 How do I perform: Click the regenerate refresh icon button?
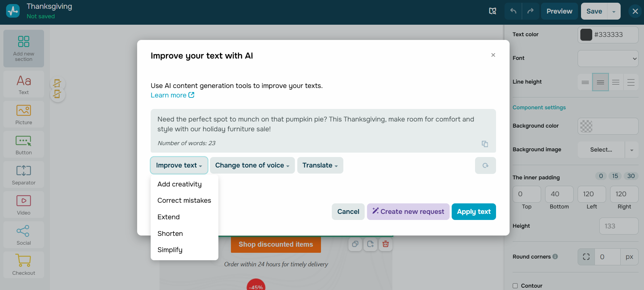pyautogui.click(x=485, y=165)
